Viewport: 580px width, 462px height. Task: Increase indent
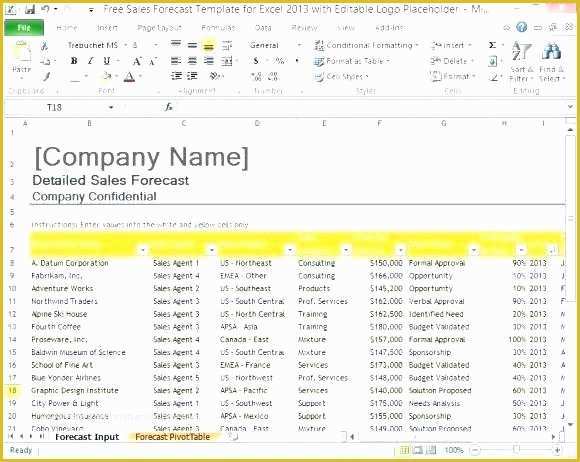(192, 76)
